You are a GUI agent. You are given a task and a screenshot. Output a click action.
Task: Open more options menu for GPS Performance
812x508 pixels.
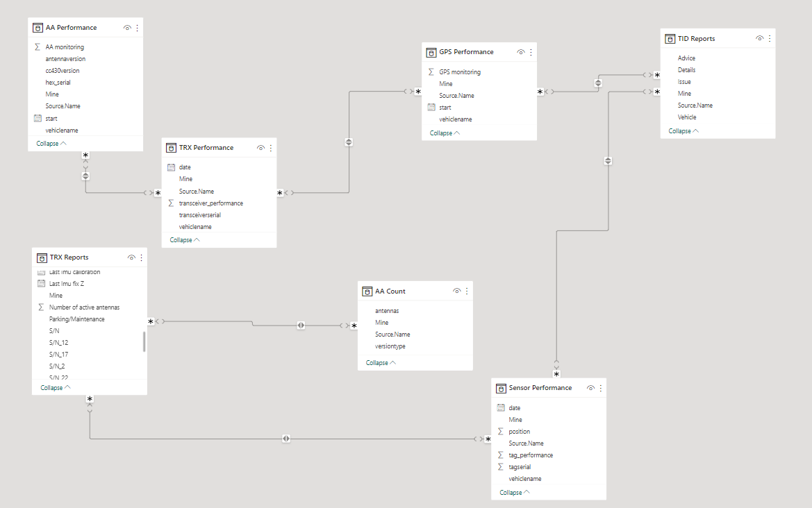click(x=531, y=52)
